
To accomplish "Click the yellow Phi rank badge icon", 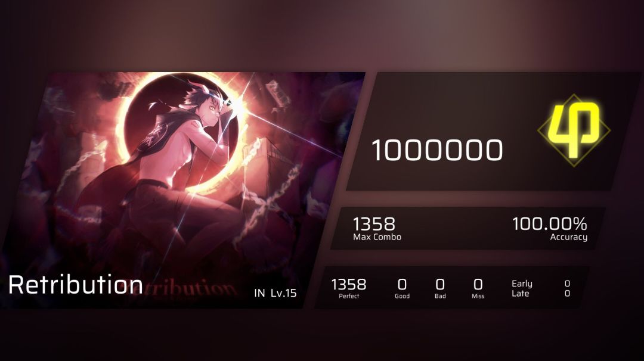I will (574, 130).
